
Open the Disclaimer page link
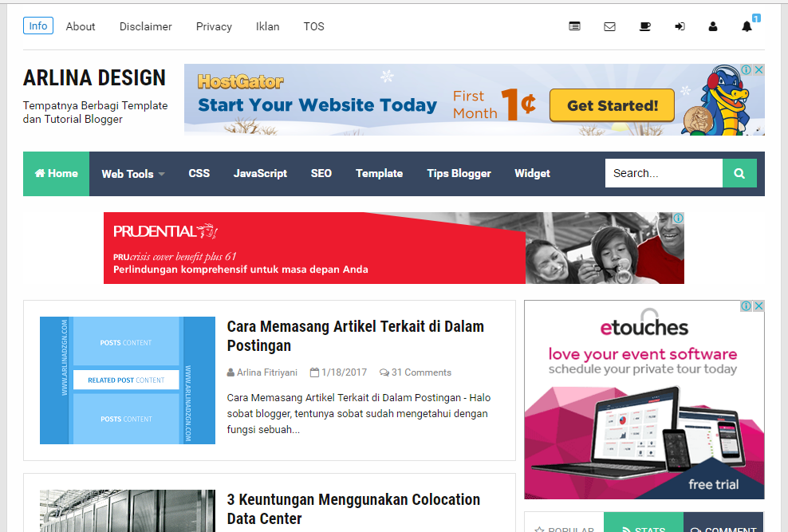click(x=146, y=26)
